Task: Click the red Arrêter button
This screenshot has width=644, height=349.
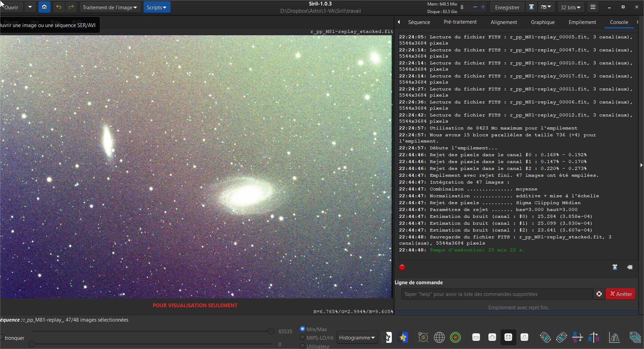Action: point(620,294)
